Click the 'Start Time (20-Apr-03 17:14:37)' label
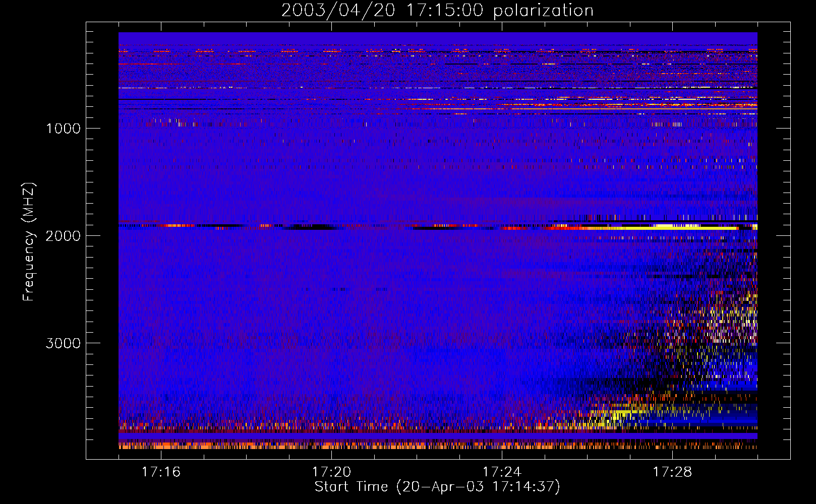The image size is (816, 504). point(437,487)
